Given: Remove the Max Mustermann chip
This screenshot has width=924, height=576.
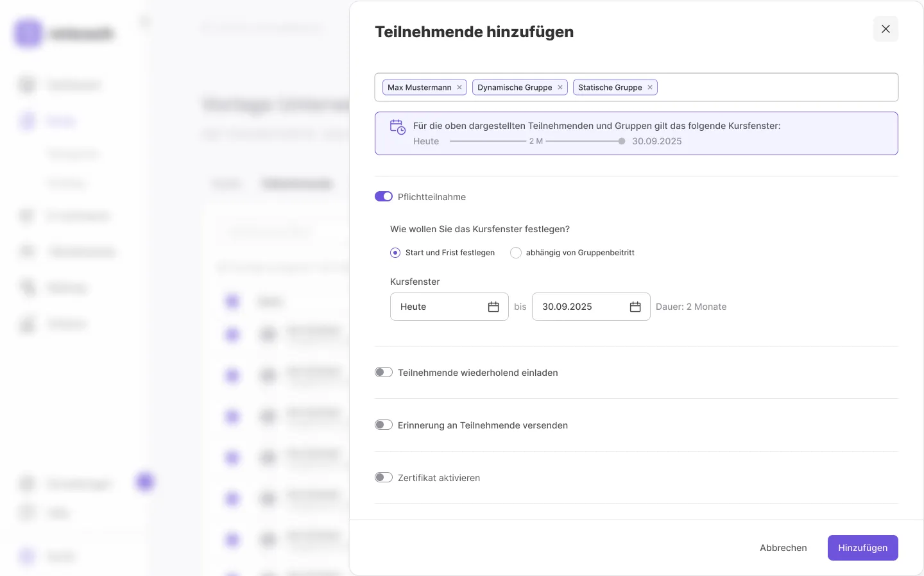Looking at the screenshot, I should [459, 87].
